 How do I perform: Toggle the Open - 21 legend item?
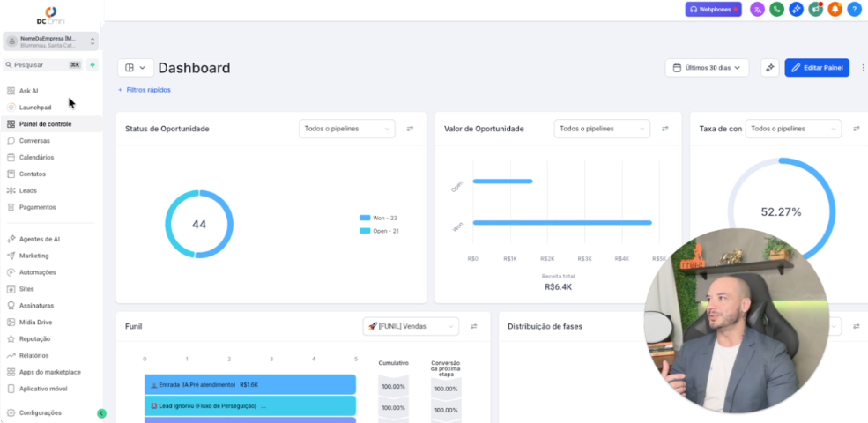coord(379,231)
